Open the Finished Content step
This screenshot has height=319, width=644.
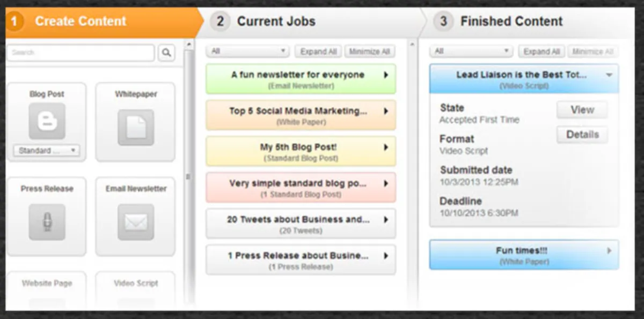point(511,21)
